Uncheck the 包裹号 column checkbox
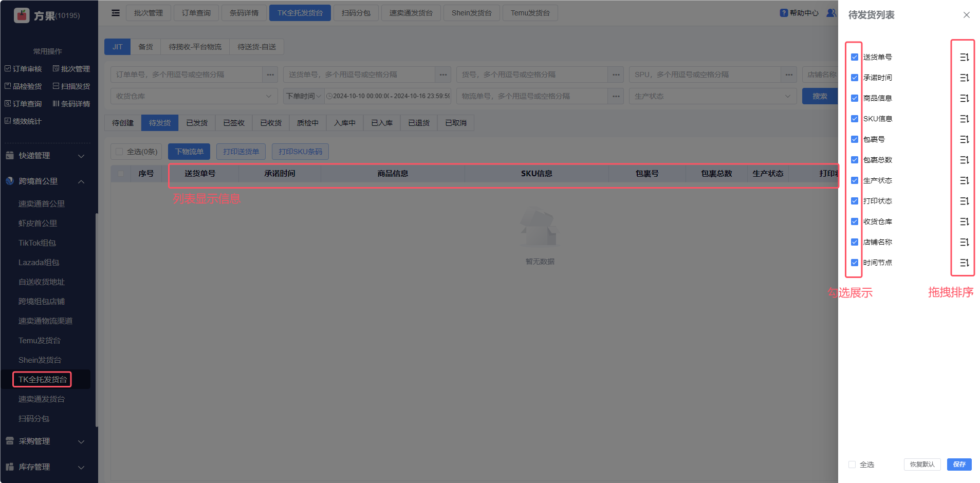The image size is (980, 483). point(855,139)
